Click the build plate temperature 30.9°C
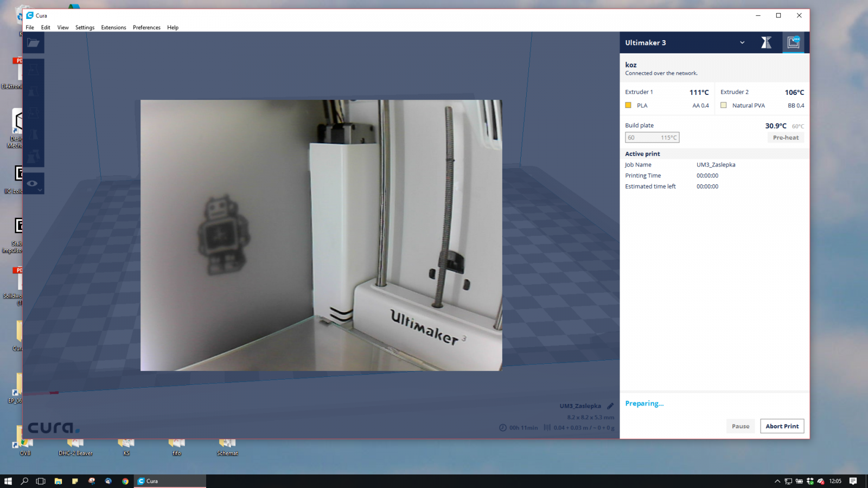The height and width of the screenshot is (488, 868). (776, 126)
